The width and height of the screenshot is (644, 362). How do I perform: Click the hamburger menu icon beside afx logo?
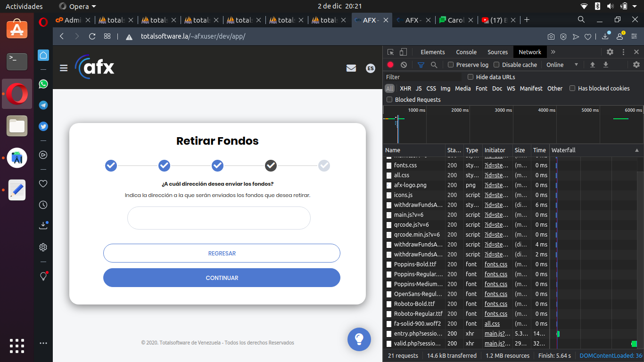coord(64,68)
